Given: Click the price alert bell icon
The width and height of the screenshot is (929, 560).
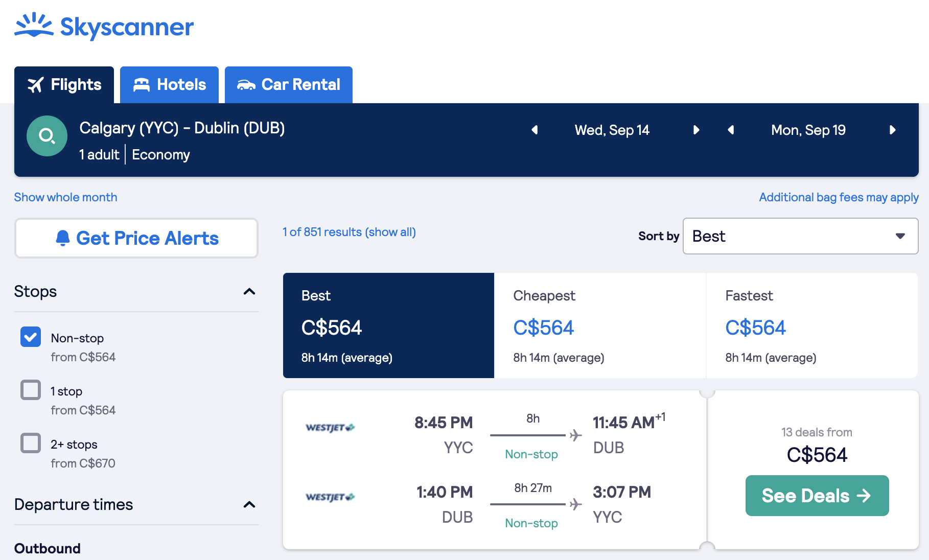Looking at the screenshot, I should coord(62,238).
